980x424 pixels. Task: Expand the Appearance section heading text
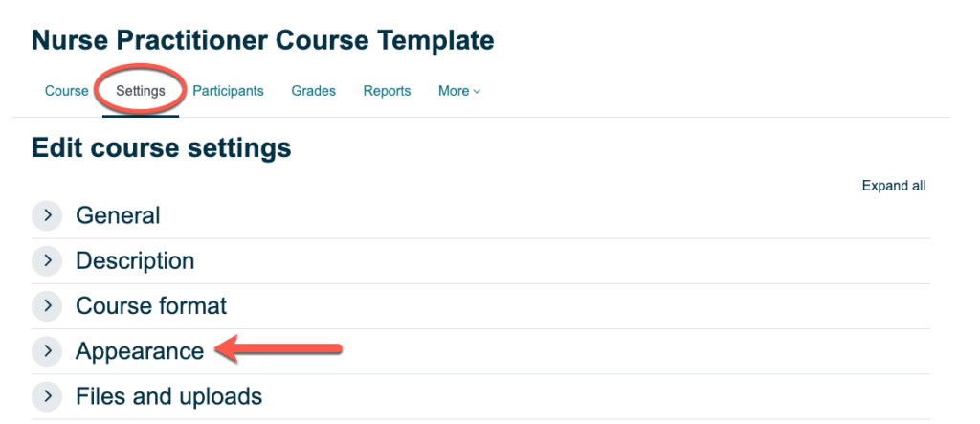[140, 351]
